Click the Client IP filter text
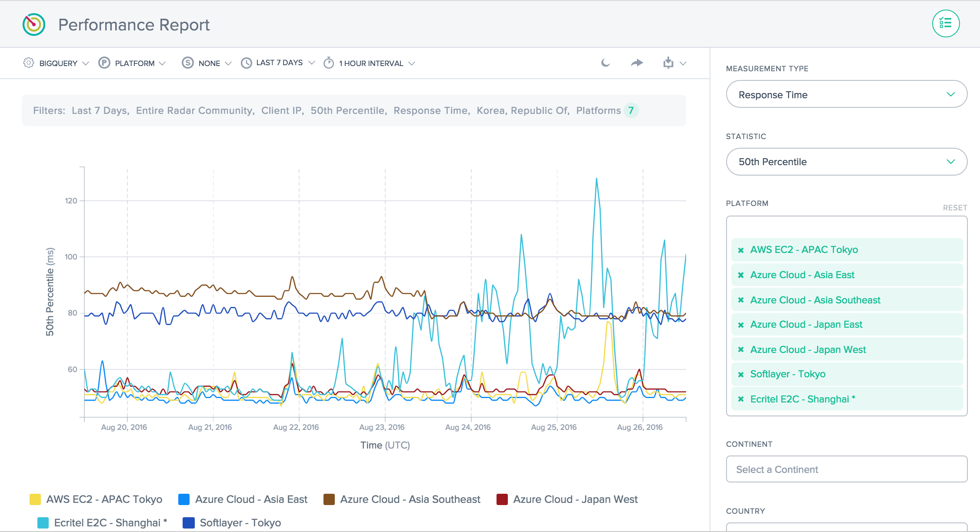 point(282,110)
